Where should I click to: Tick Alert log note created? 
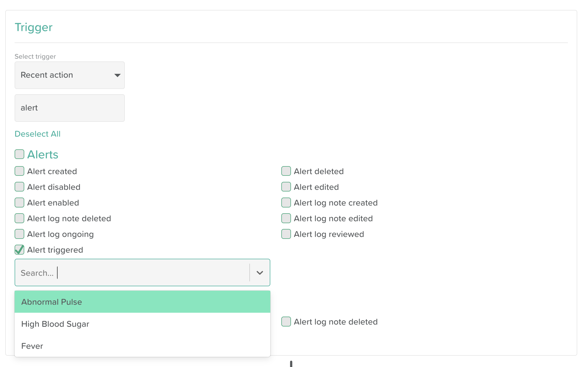pos(286,203)
